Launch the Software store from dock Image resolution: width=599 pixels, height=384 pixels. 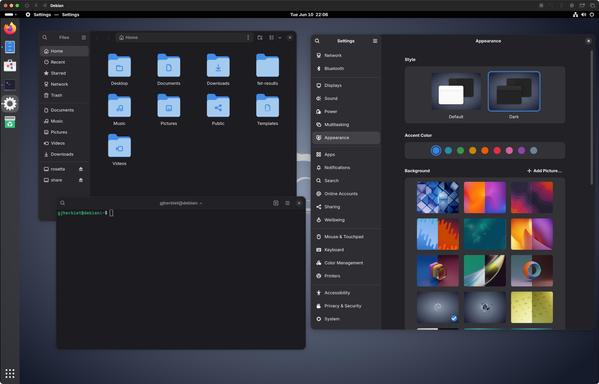coord(10,66)
